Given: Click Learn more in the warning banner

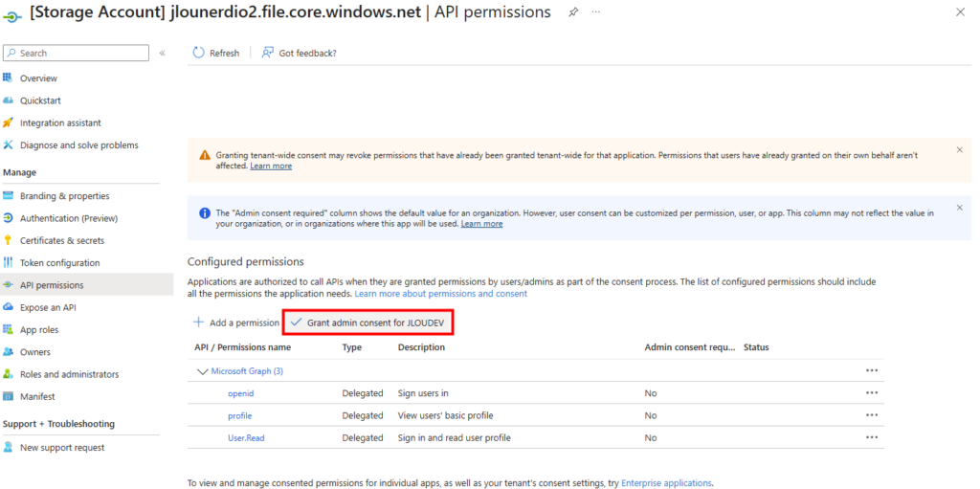Looking at the screenshot, I should (x=271, y=166).
